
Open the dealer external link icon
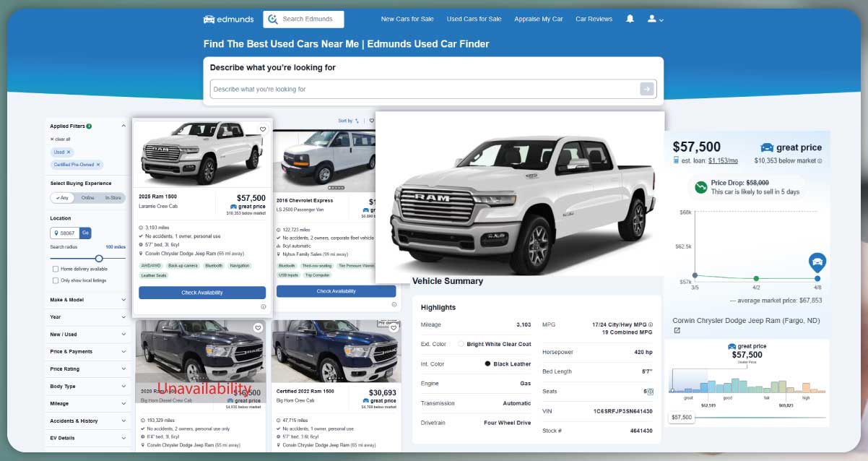677,330
